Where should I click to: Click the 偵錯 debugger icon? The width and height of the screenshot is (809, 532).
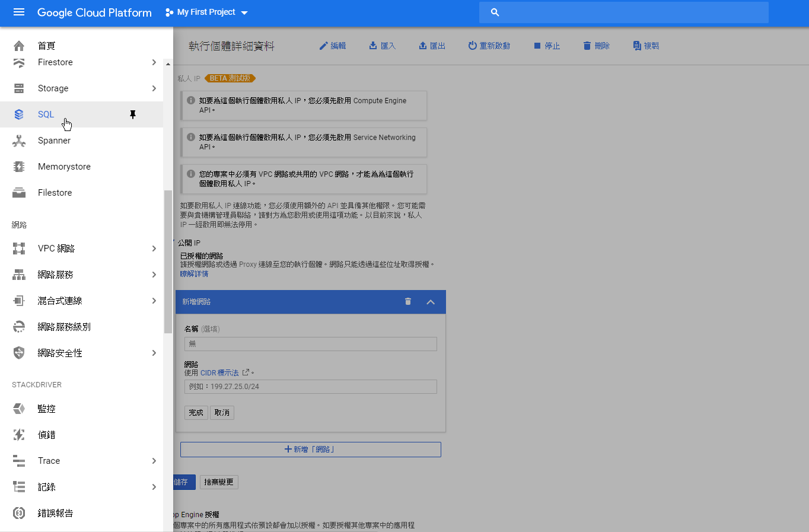pyautogui.click(x=19, y=435)
